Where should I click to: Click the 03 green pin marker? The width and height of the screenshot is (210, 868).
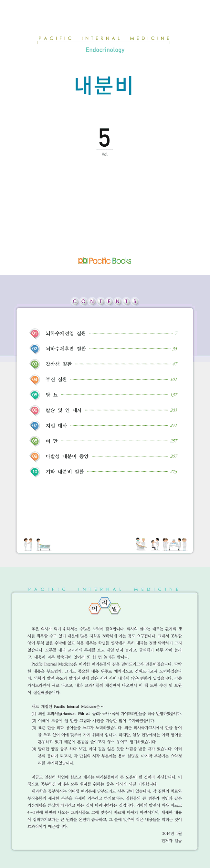pyautogui.click(x=34, y=364)
